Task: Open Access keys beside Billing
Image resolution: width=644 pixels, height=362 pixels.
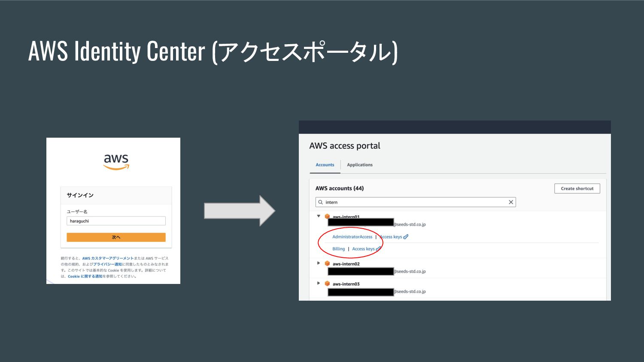Action: [x=363, y=249]
